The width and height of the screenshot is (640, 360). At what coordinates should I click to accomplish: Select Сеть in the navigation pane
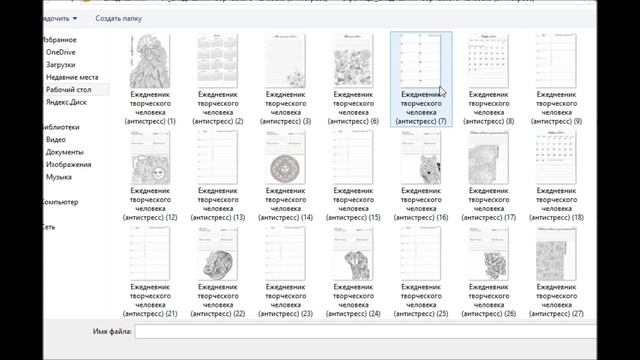coord(49,227)
